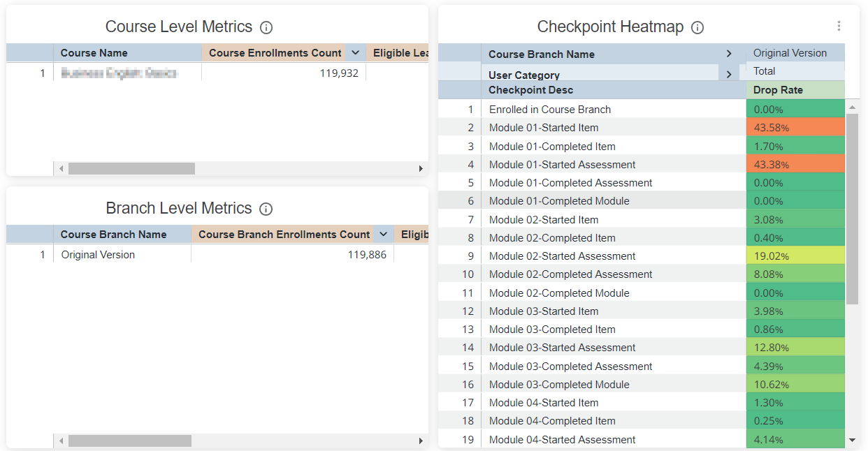Sort by Course Branch Enrollments Count header

tap(284, 235)
